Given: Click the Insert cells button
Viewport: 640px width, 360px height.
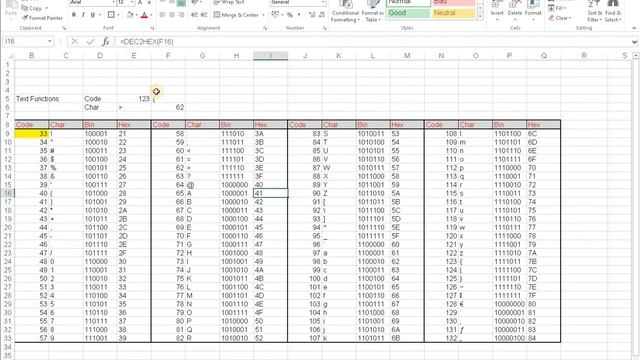Looking at the screenshot, I should tap(497, 11).
